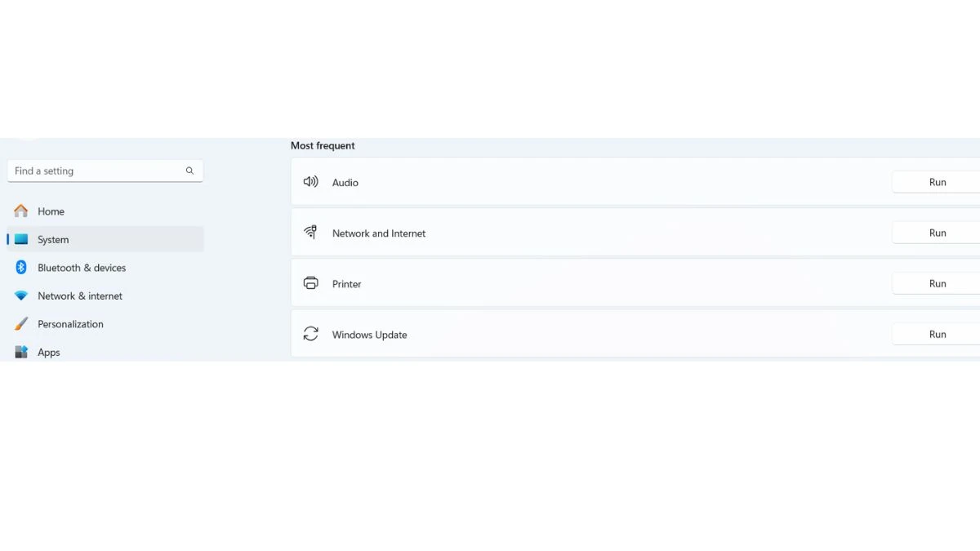Click the Apps icon in the sidebar

(x=21, y=353)
